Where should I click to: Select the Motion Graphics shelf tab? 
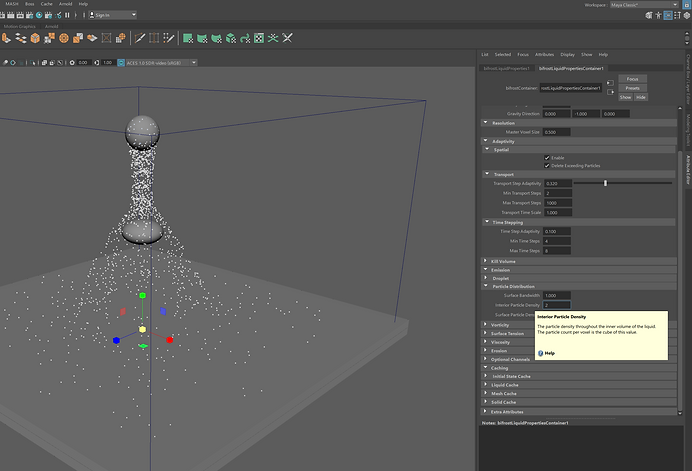20,26
